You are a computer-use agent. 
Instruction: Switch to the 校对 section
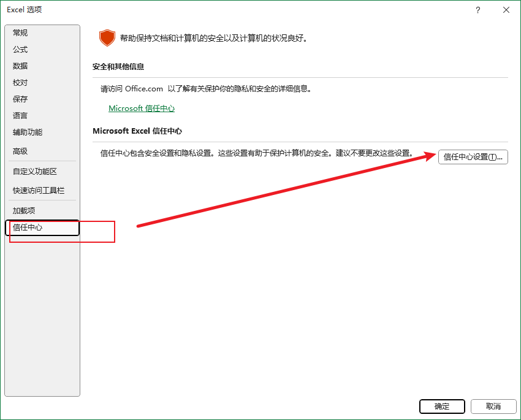(42, 83)
